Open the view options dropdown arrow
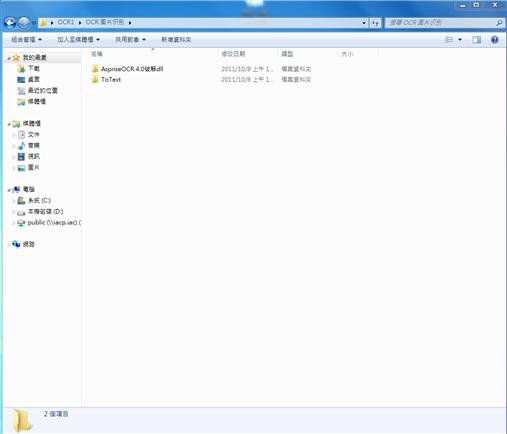Screen dimensions: 507x434 [x=460, y=40]
